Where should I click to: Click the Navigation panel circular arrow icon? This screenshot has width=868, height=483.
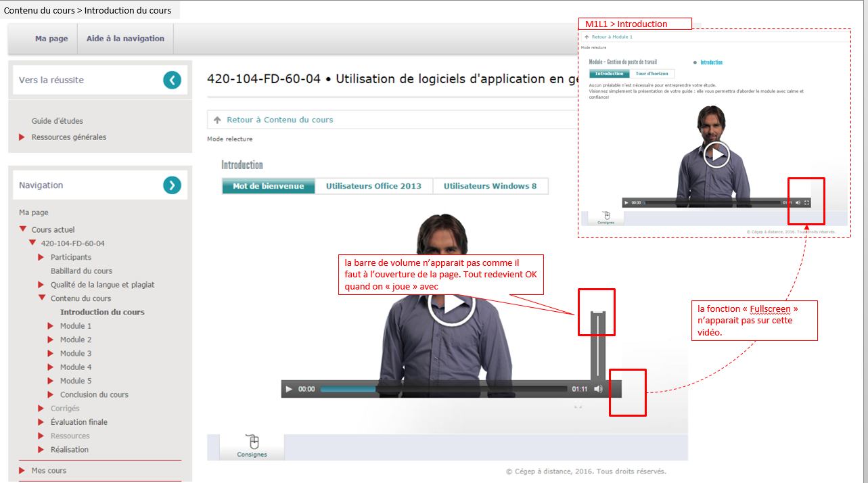(172, 185)
